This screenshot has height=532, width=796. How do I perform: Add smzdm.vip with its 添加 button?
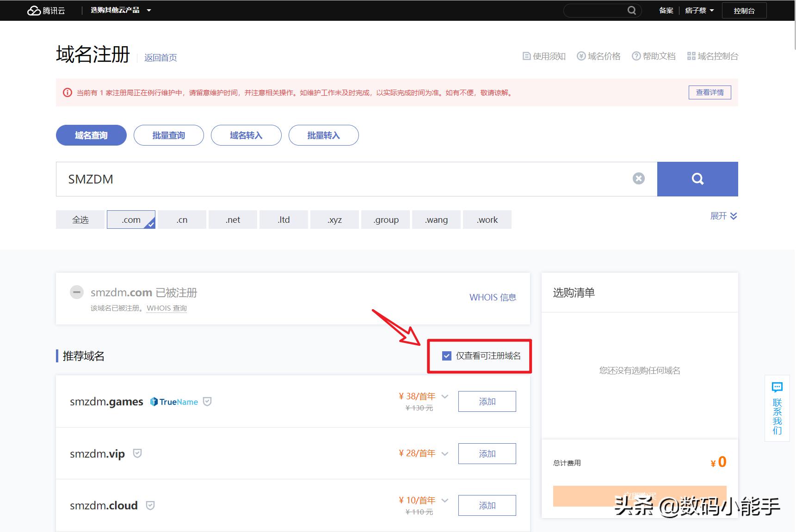click(487, 453)
